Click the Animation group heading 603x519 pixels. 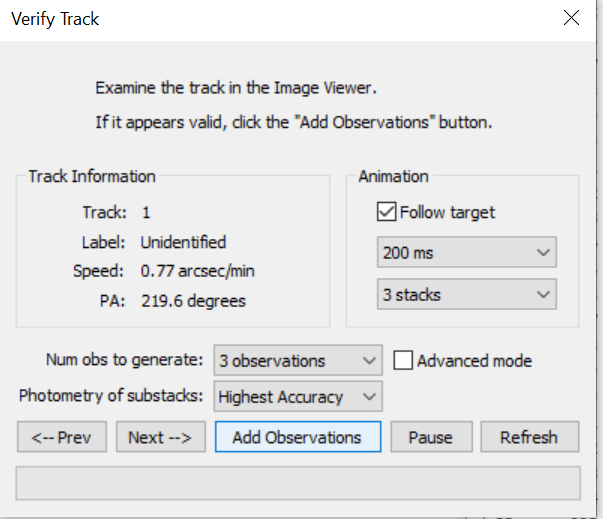tap(393, 176)
